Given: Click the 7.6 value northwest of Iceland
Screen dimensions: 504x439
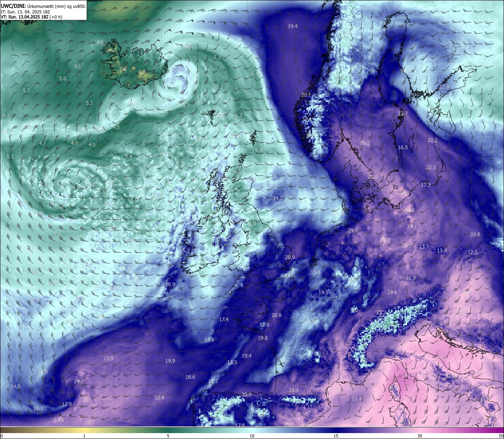Looking at the screenshot, I should pyautogui.click(x=100, y=43).
